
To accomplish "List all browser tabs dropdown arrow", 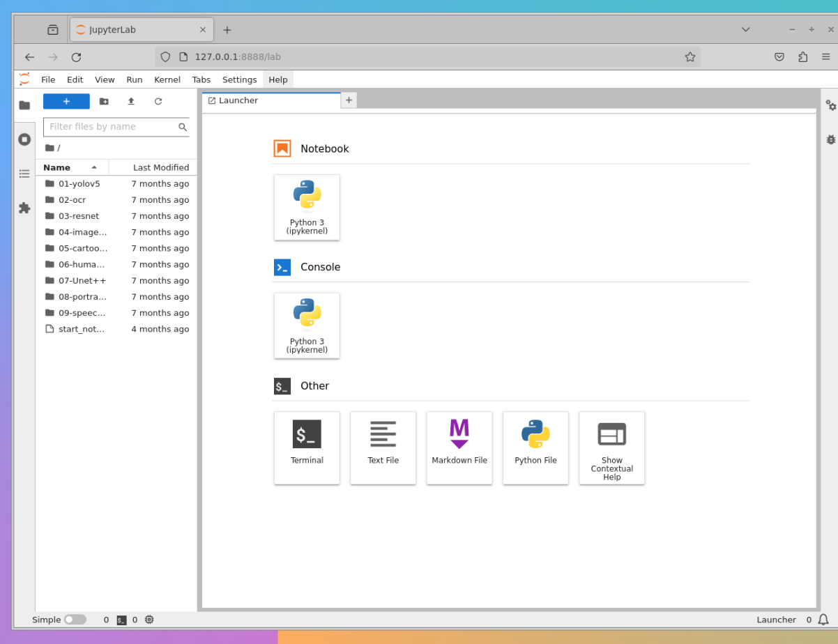I will [x=745, y=29].
